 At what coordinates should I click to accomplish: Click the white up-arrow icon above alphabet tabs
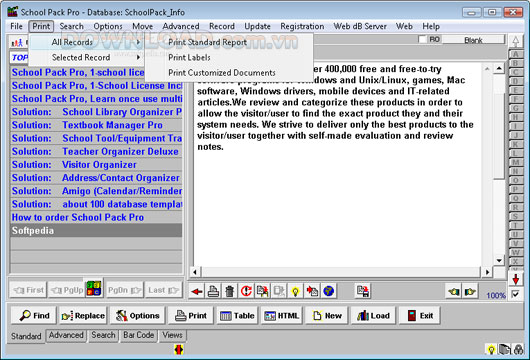pos(515,41)
